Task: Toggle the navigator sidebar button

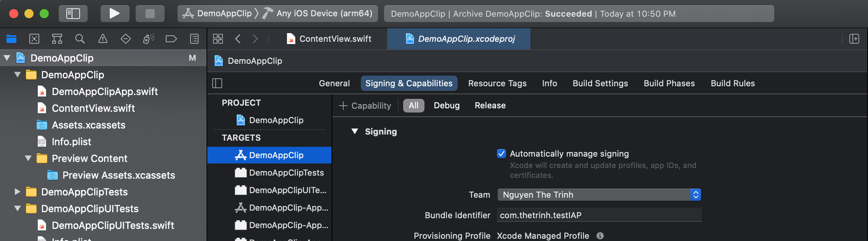Action: click(x=73, y=14)
